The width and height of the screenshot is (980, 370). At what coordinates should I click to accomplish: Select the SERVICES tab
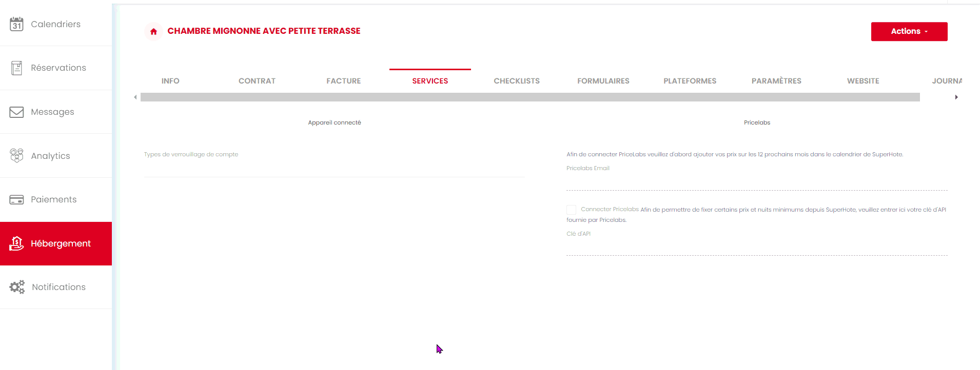coord(430,81)
